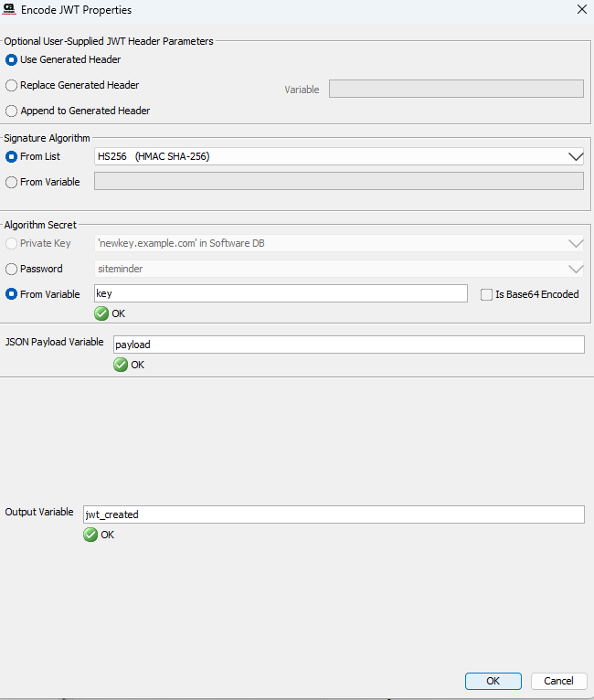Click the algorithm secret key variable field

pyautogui.click(x=281, y=293)
